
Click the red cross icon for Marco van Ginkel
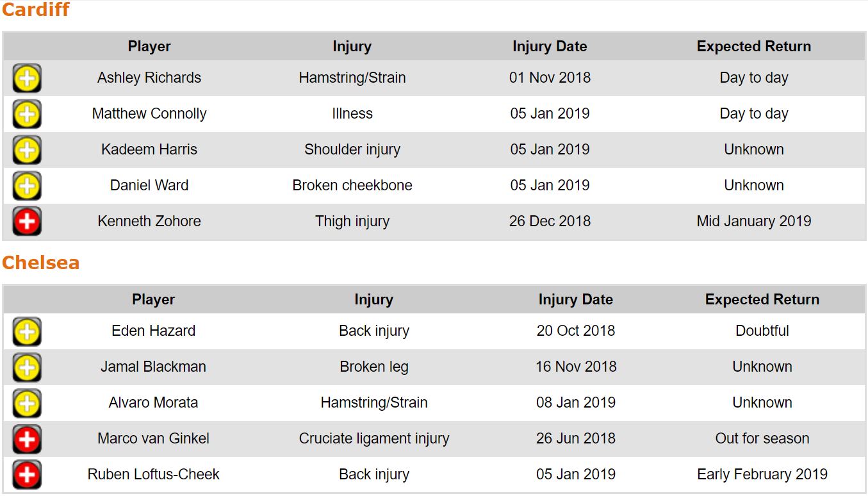point(27,439)
